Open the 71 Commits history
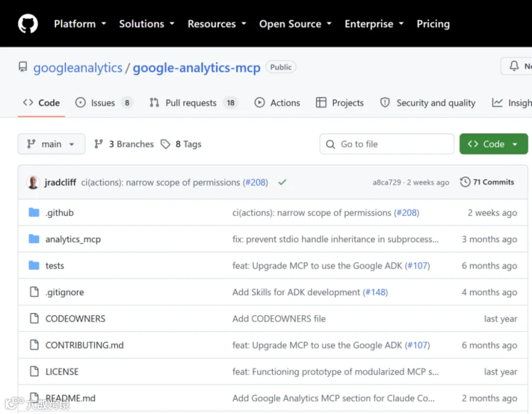The height and width of the screenshot is (414, 532). coord(487,182)
